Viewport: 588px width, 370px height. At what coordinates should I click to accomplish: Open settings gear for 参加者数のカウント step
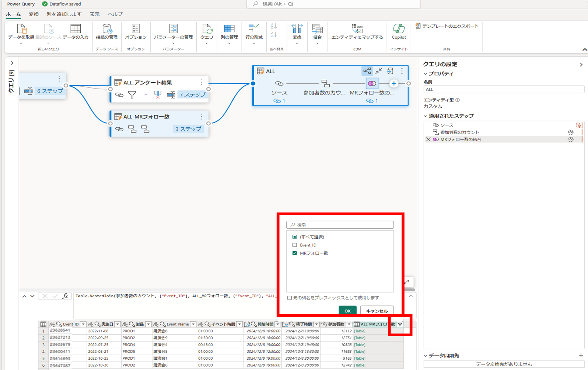(570, 132)
